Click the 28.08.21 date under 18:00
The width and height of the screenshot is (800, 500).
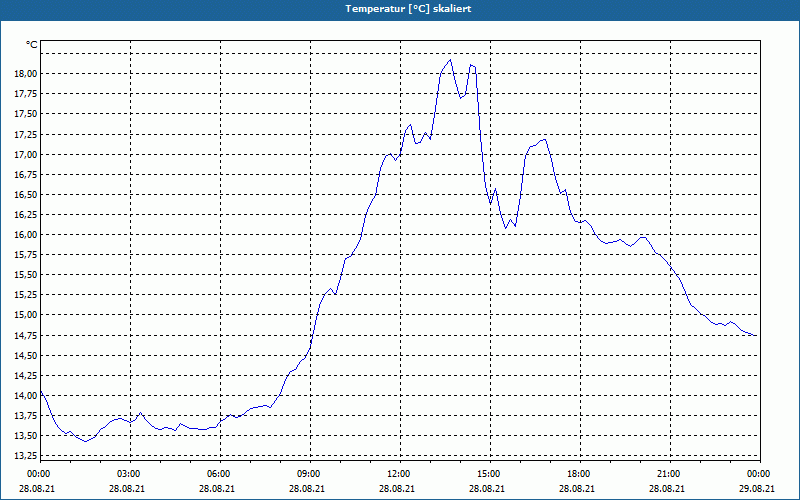click(x=577, y=488)
